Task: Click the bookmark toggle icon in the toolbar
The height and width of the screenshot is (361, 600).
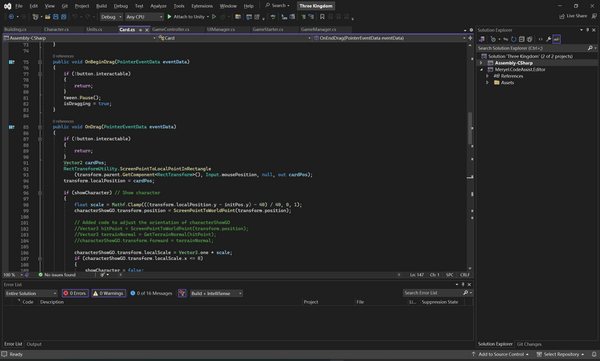Action: 322,17
